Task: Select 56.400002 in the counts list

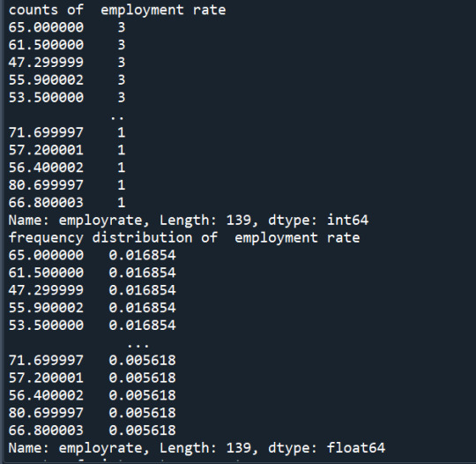Action: pyautogui.click(x=46, y=168)
